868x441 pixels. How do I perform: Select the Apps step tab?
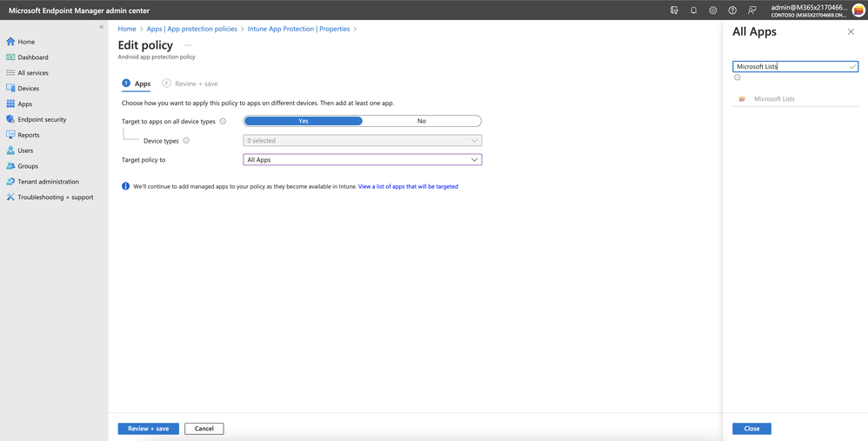137,84
